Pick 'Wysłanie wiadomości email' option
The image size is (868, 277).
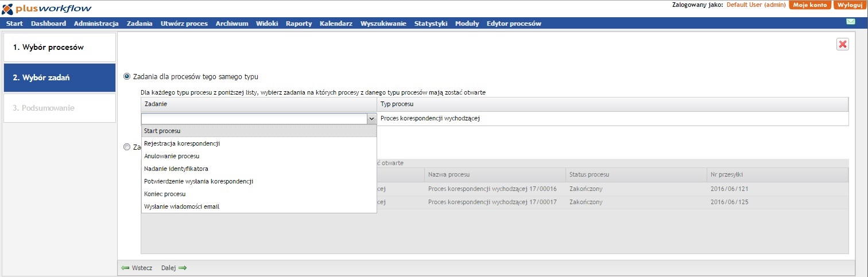tap(181, 206)
